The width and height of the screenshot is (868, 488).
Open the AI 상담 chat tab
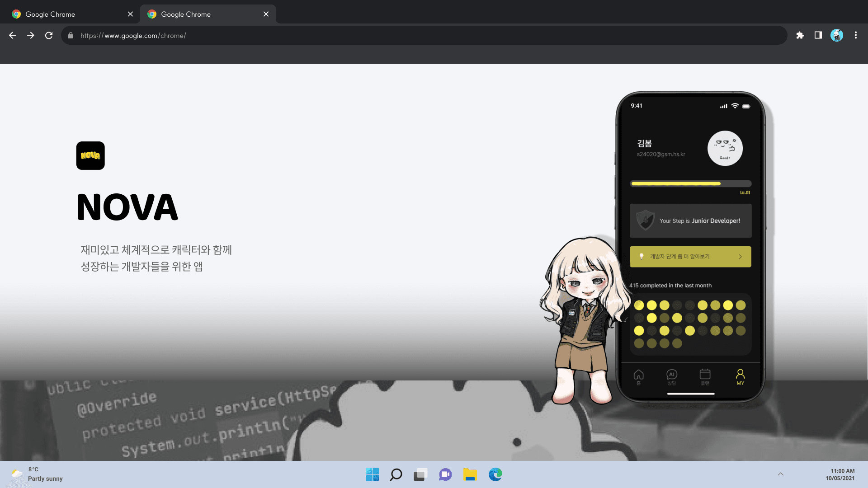[672, 377]
